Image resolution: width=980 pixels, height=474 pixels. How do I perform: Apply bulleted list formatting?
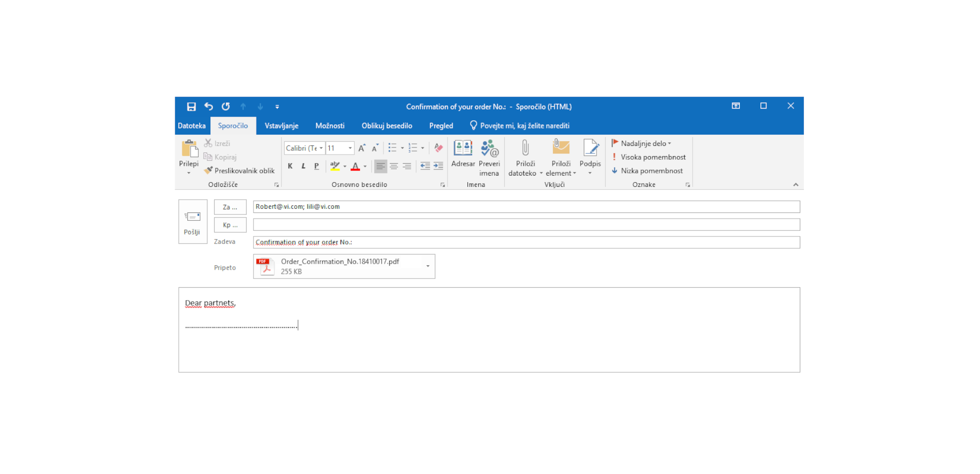tap(392, 148)
